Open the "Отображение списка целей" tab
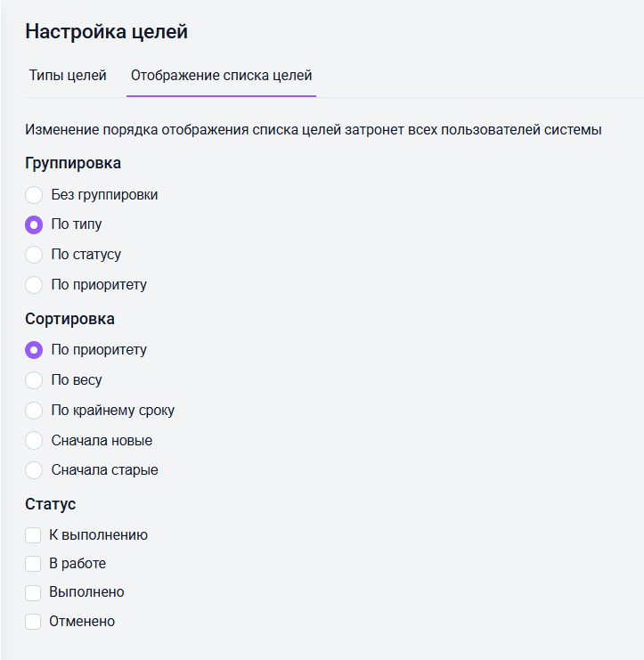Viewport: 644px width, 660px height. pos(221,76)
